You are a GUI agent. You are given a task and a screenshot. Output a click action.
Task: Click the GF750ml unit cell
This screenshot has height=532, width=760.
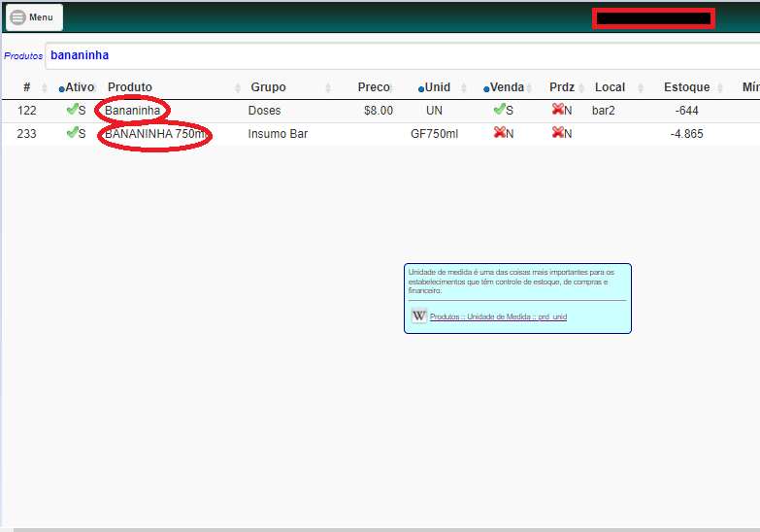pos(434,134)
